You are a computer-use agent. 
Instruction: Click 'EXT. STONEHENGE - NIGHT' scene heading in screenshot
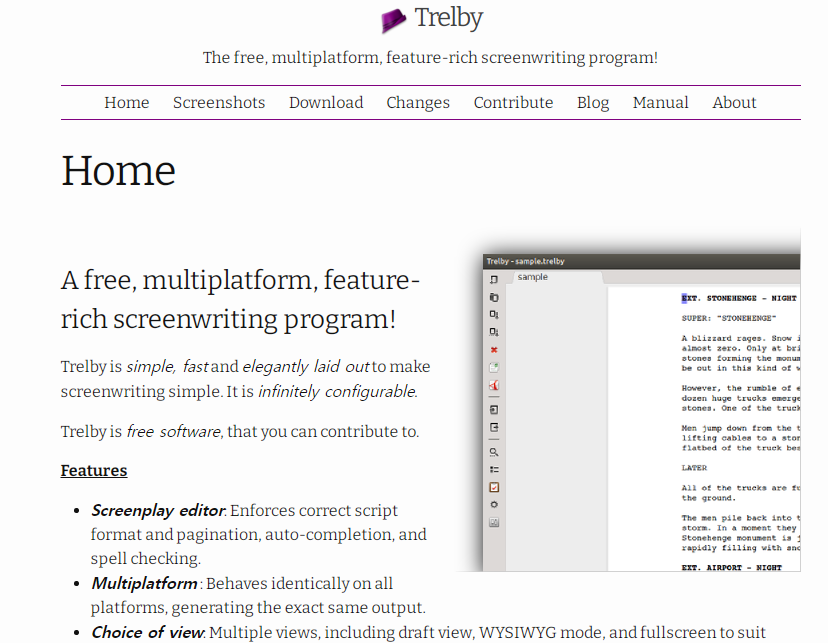[739, 298]
